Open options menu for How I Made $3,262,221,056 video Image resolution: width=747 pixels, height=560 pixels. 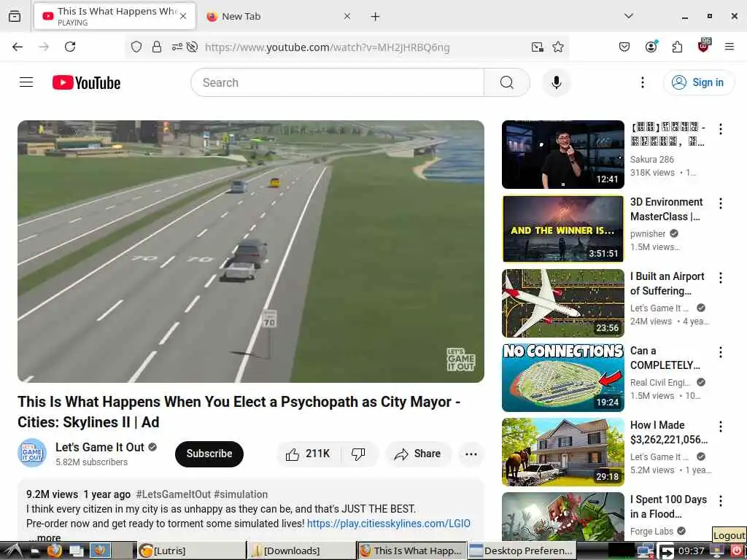(720, 426)
